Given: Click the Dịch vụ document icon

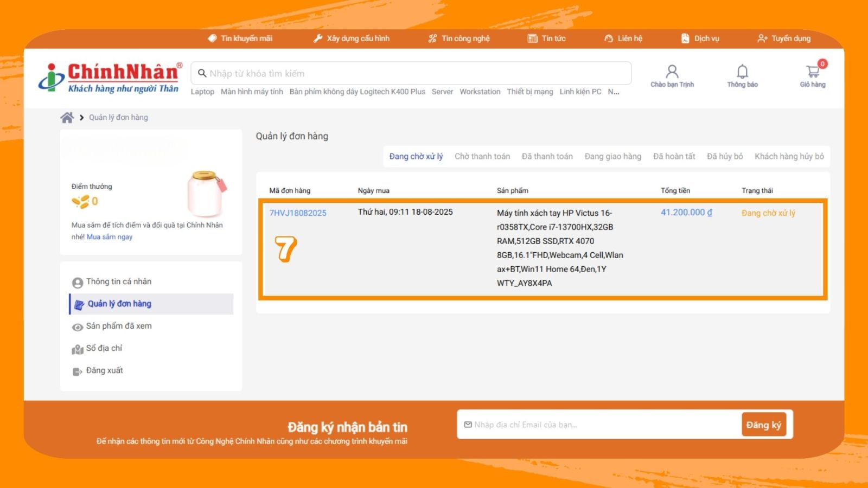Looking at the screenshot, I should click(x=685, y=38).
